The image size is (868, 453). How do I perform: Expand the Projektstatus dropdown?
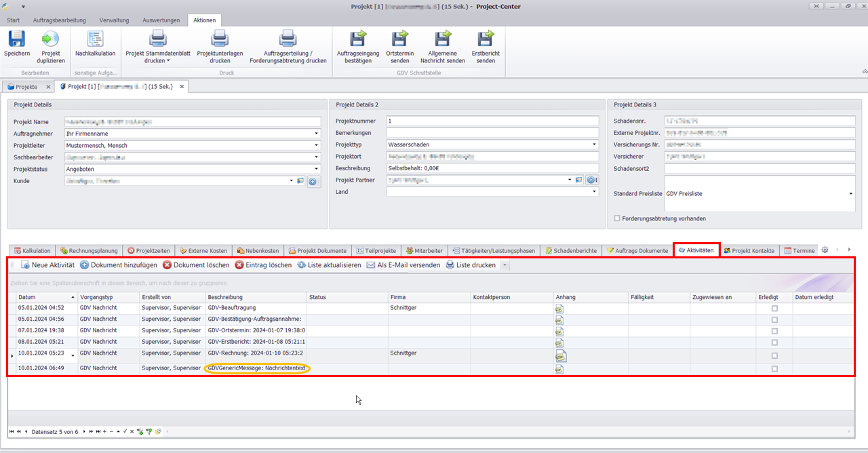(x=316, y=169)
